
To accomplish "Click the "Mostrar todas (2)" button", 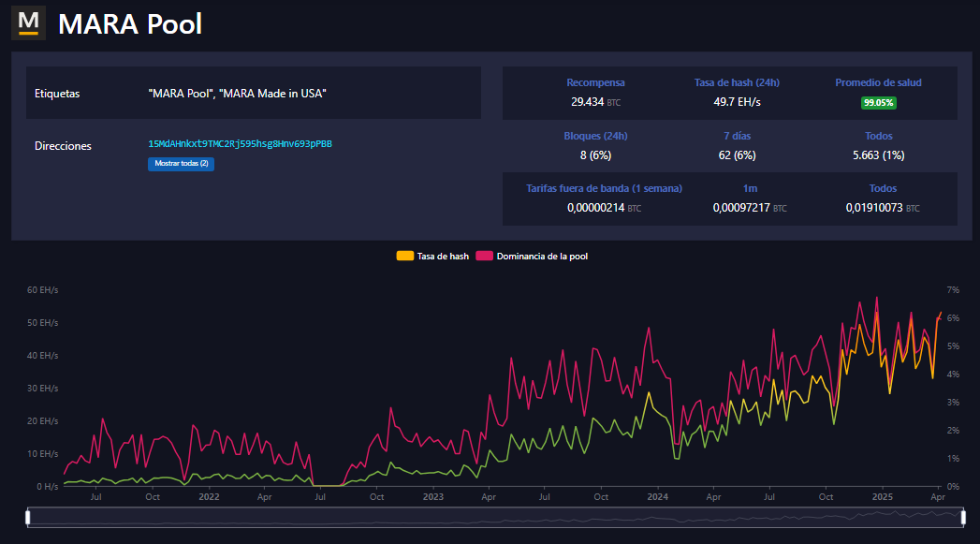I will pos(181,164).
